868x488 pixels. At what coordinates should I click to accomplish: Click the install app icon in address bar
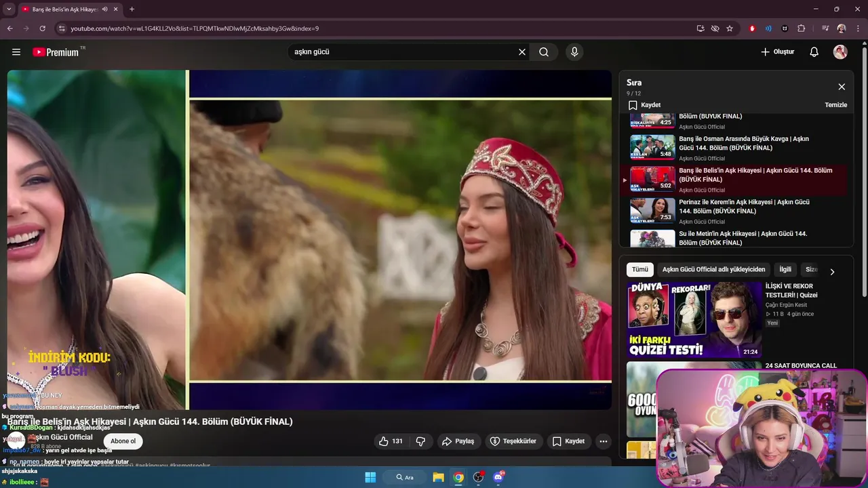(x=701, y=28)
